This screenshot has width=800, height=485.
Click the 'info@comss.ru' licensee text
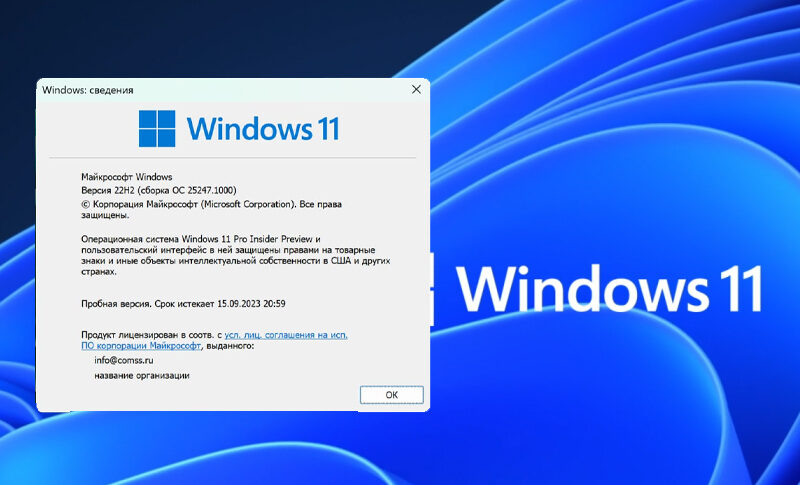(124, 360)
